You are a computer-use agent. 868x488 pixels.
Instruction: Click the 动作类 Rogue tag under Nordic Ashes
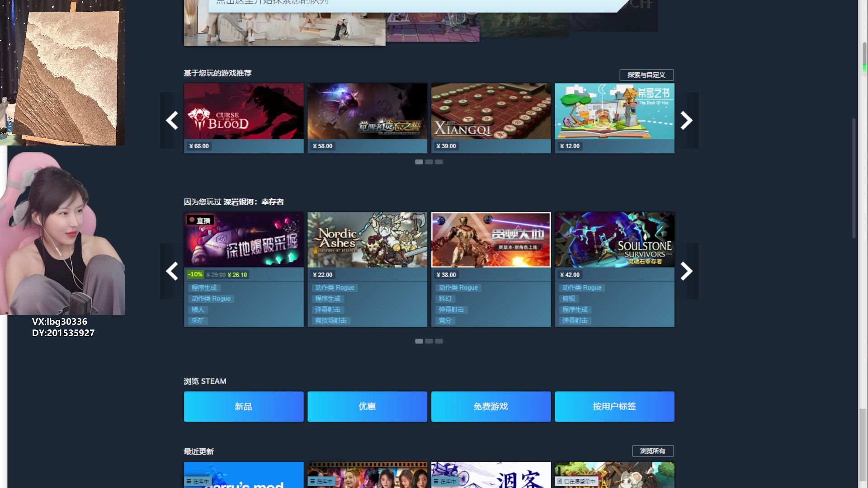click(335, 288)
